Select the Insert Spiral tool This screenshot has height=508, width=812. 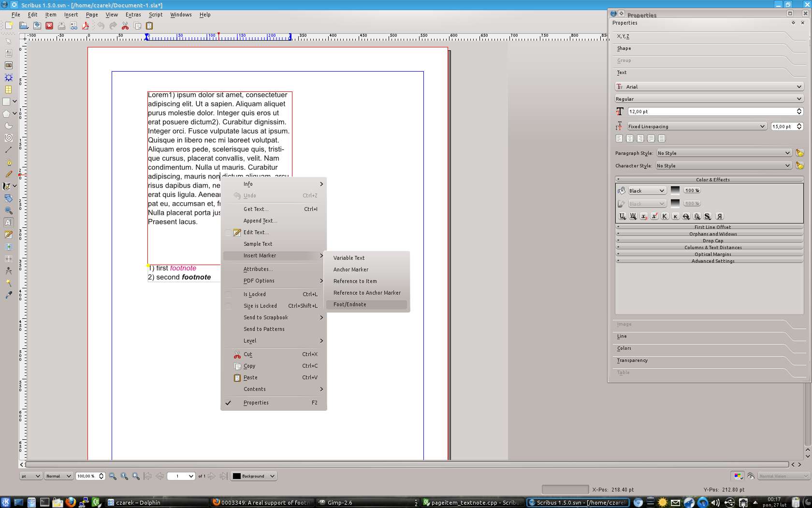tap(8, 138)
